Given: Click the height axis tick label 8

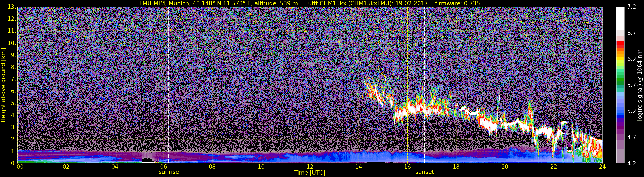Looking at the screenshot, I should pos(13,67).
